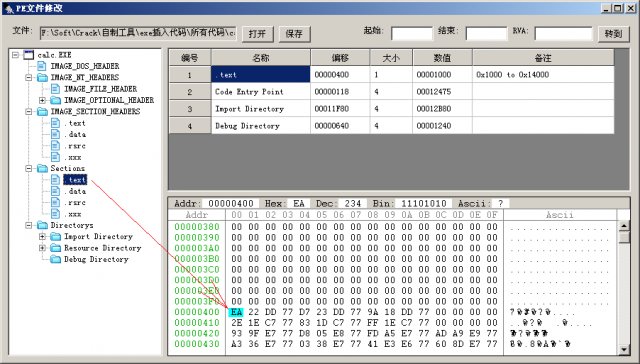Click the .rsrc icon under IMAGE_SECTION_HEADERS

55,146
